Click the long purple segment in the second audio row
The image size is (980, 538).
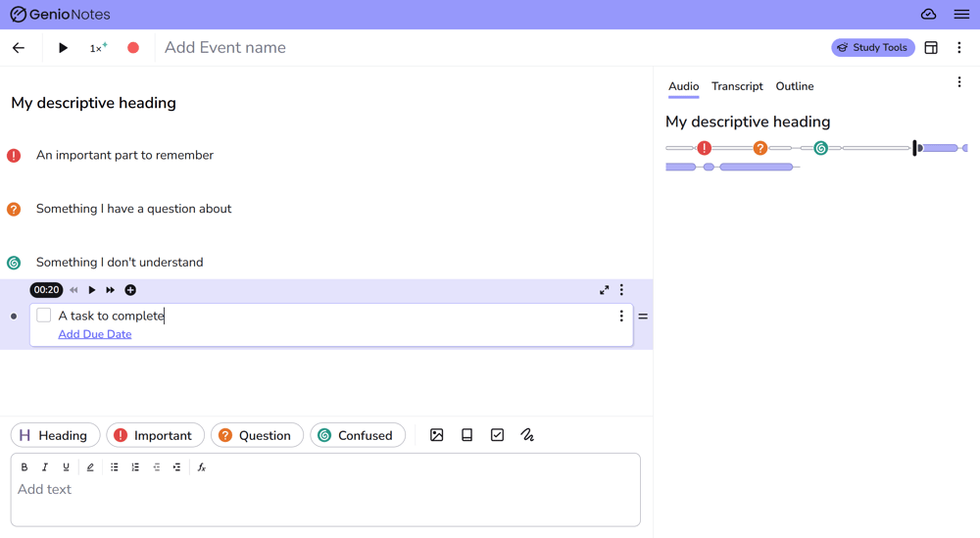point(756,167)
